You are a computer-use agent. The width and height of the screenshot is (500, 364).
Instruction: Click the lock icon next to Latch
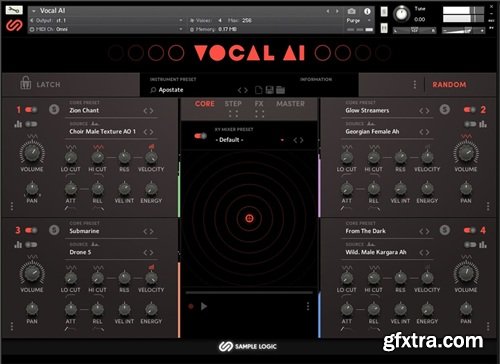[x=26, y=83]
